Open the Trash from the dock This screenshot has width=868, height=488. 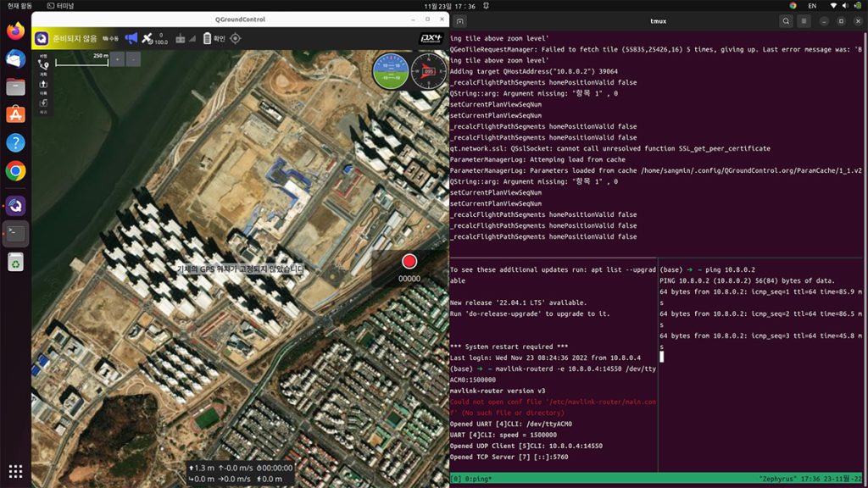[15, 263]
